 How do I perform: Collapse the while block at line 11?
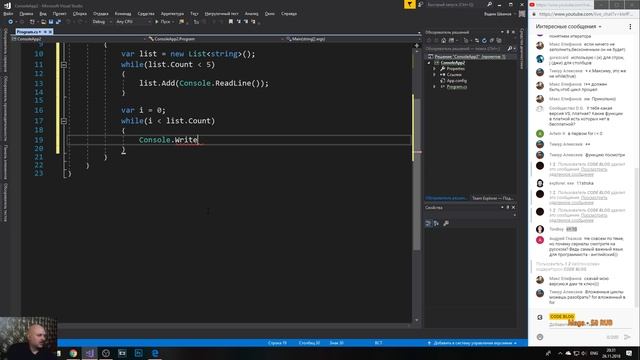[64, 64]
